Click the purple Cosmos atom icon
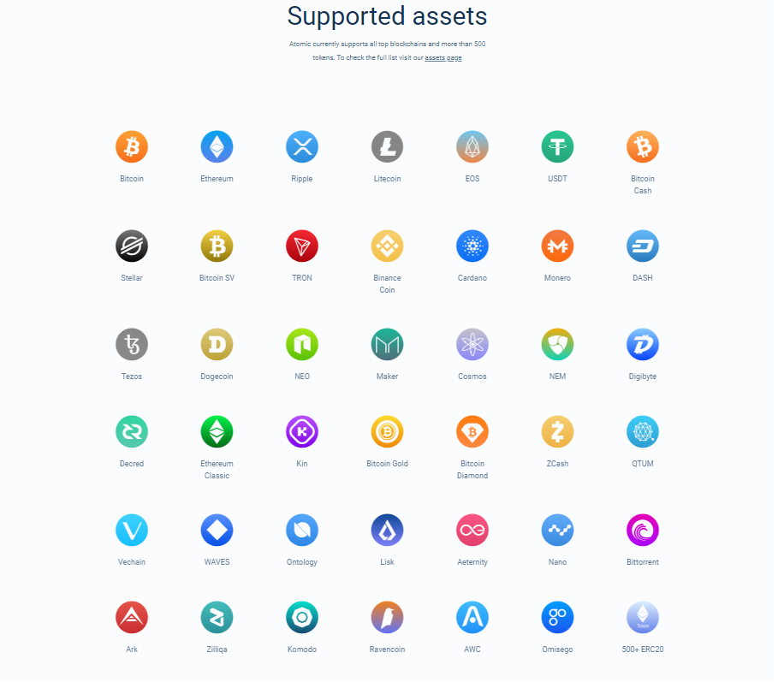This screenshot has width=784, height=694. coord(472,344)
